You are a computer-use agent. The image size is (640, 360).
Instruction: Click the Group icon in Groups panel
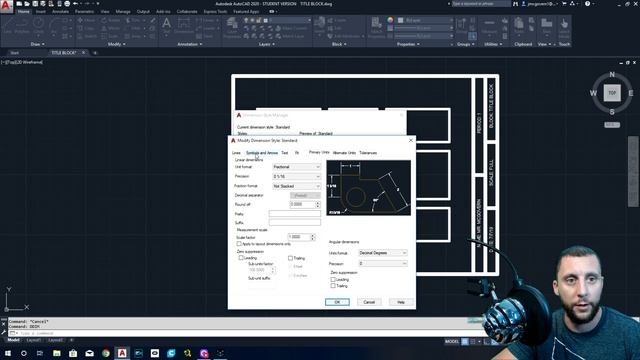pos(462,25)
